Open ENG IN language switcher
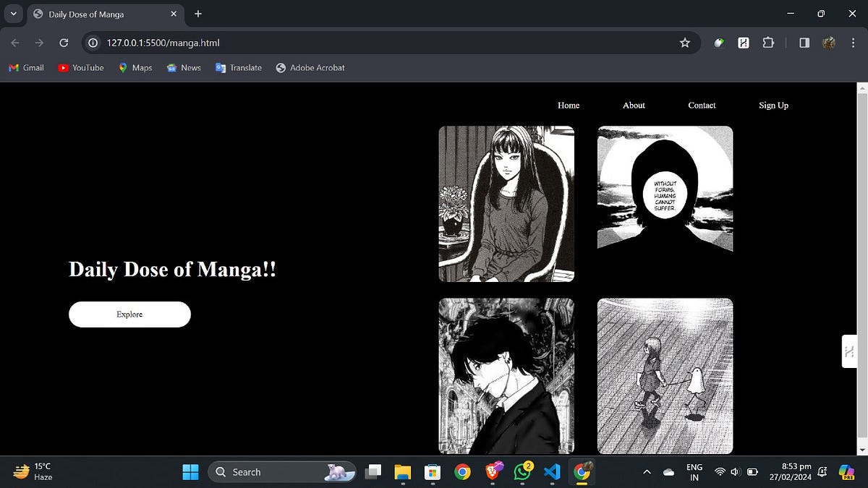This screenshot has width=868, height=488. pos(694,472)
